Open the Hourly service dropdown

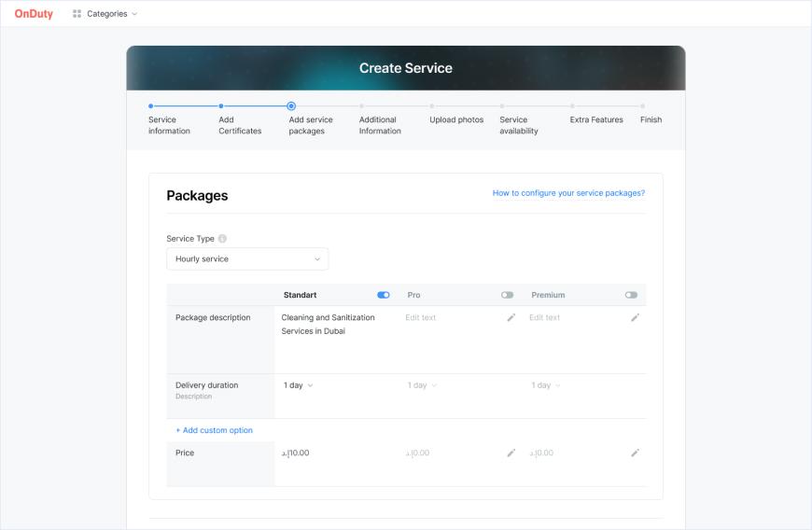247,258
